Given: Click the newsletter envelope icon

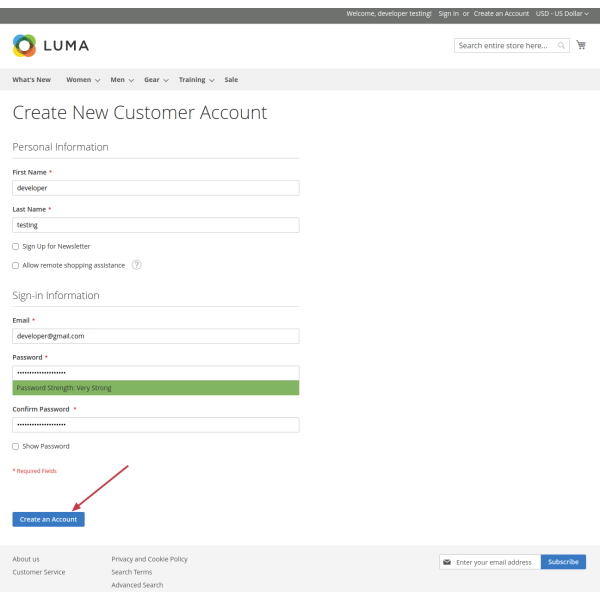Looking at the screenshot, I should (447, 562).
